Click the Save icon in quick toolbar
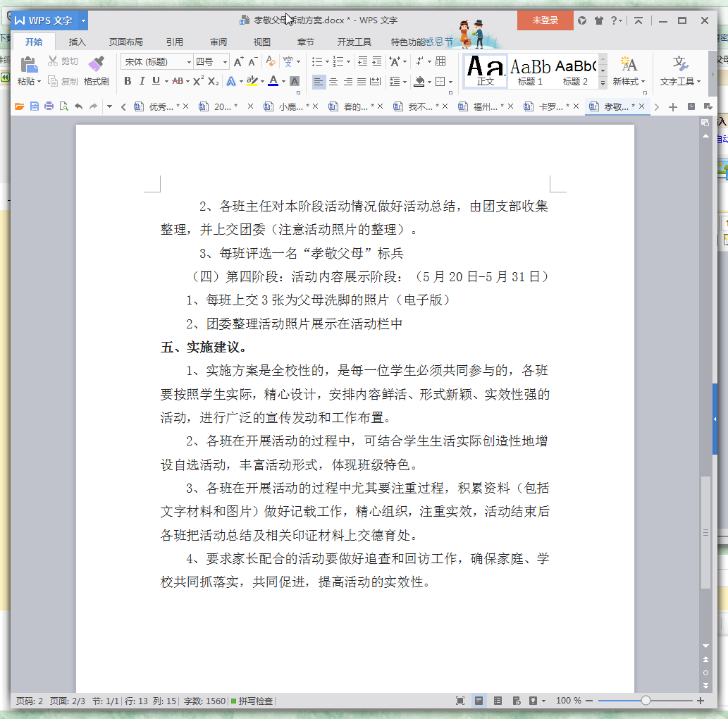This screenshot has width=728, height=719. (35, 106)
